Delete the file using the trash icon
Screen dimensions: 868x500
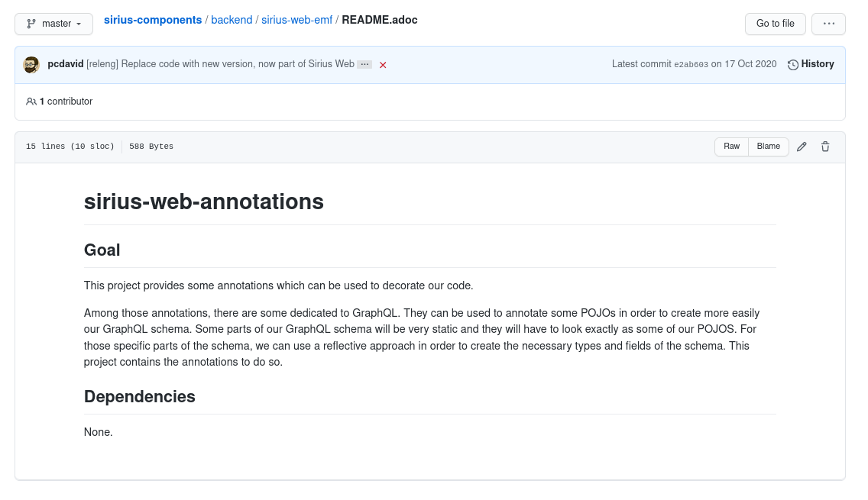click(825, 147)
